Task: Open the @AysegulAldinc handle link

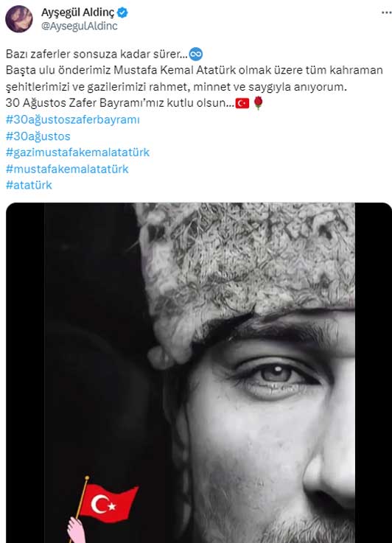Action: tap(80, 26)
